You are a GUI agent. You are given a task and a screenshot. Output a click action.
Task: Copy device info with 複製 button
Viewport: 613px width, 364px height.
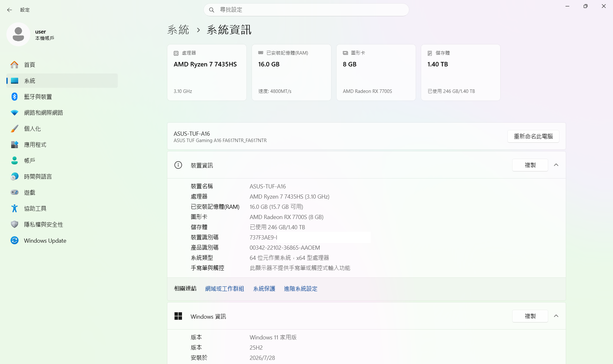point(530,165)
